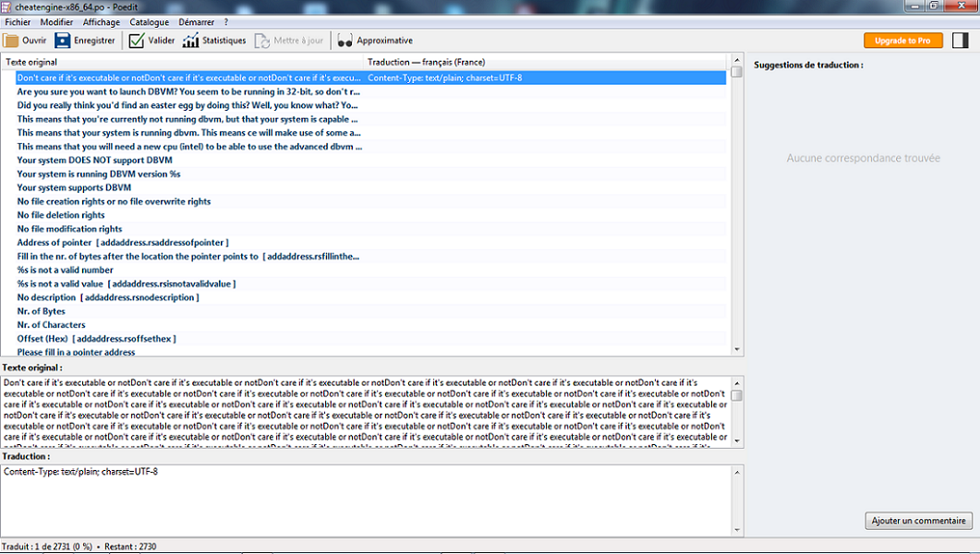Open the Catalogue menu
The image size is (980, 554).
[x=149, y=21]
